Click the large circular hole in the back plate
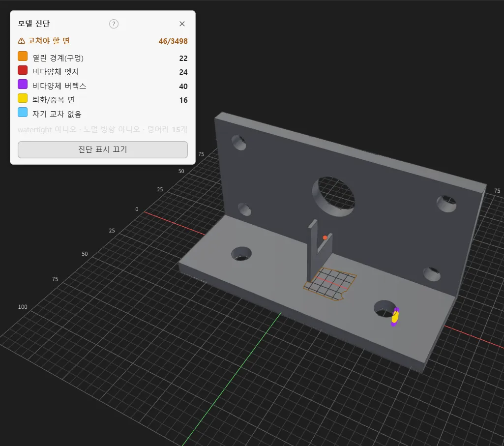 click(x=334, y=196)
